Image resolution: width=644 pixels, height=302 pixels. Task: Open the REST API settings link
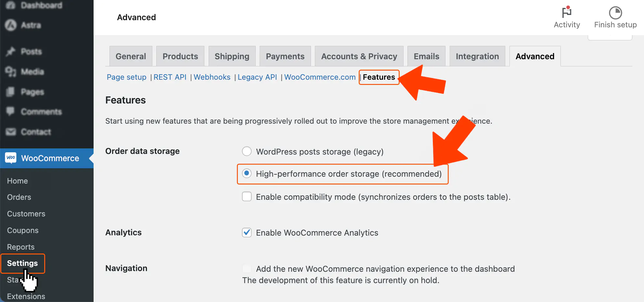[170, 77]
